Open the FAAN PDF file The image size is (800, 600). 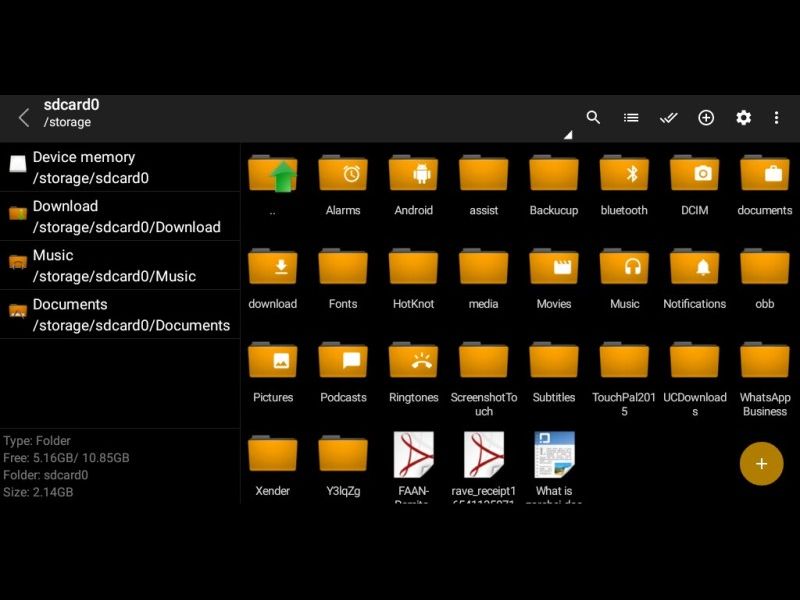click(413, 457)
